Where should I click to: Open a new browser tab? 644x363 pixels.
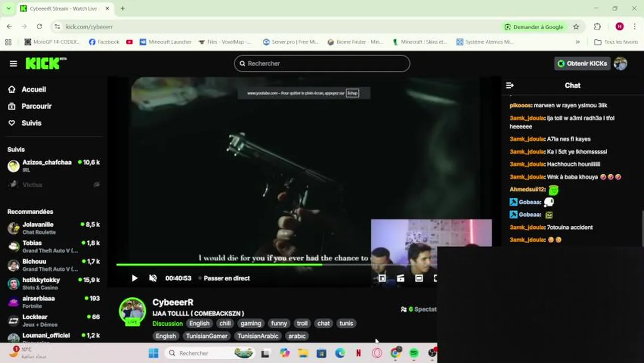click(122, 9)
